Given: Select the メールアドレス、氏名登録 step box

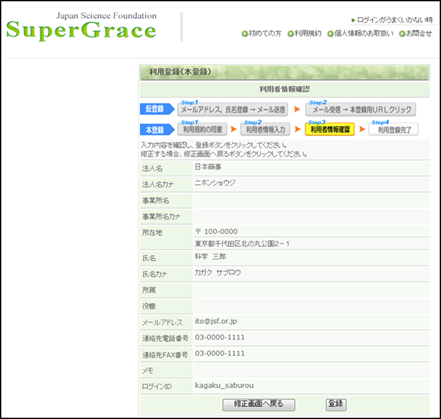Looking at the screenshot, I should tap(233, 110).
